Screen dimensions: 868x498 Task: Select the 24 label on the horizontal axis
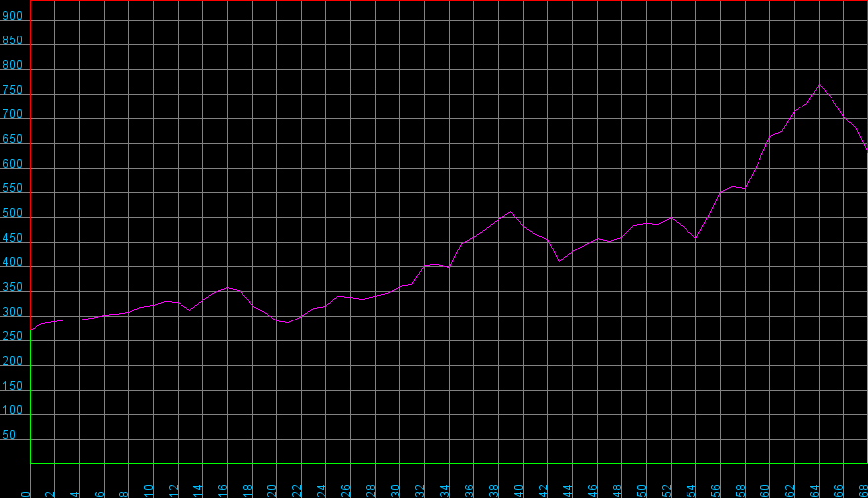pyautogui.click(x=322, y=491)
